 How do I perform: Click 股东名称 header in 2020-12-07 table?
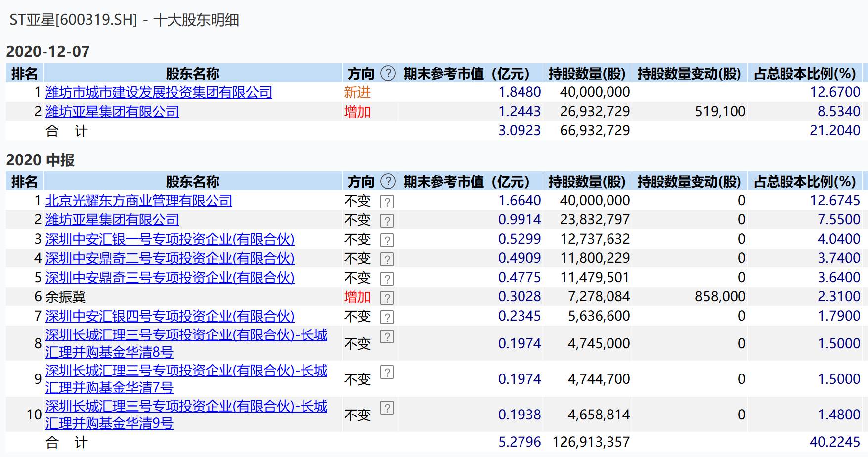pos(193,73)
